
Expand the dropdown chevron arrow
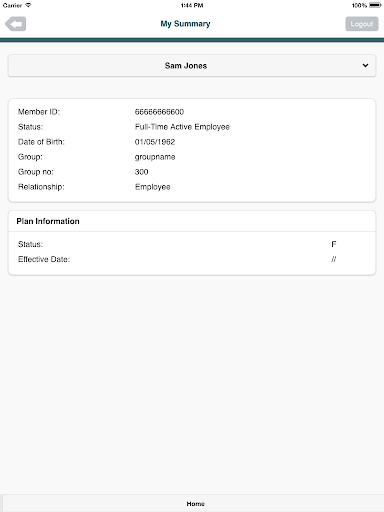365,66
